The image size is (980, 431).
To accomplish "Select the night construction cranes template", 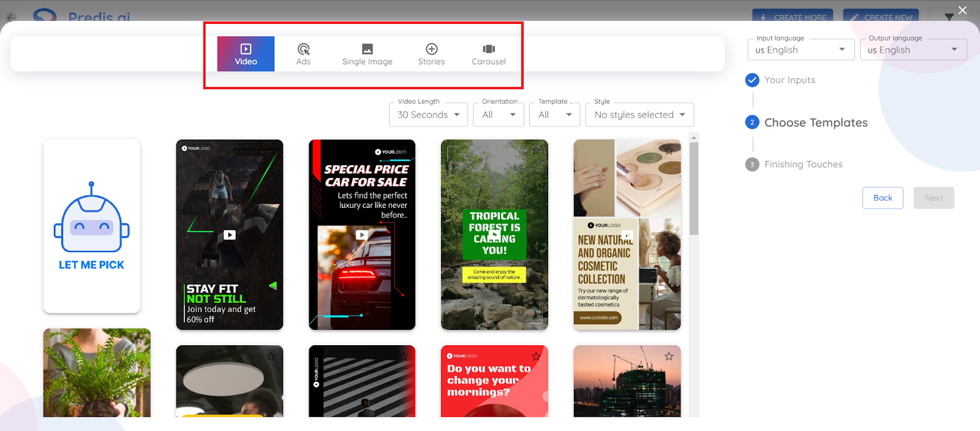I will click(x=627, y=381).
